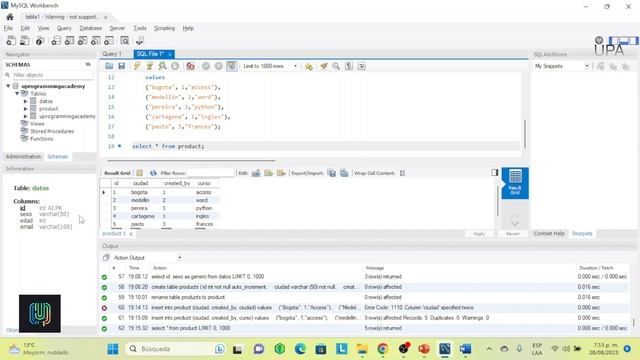
Task: Select the Result Grid side panel button
Action: coord(515,183)
